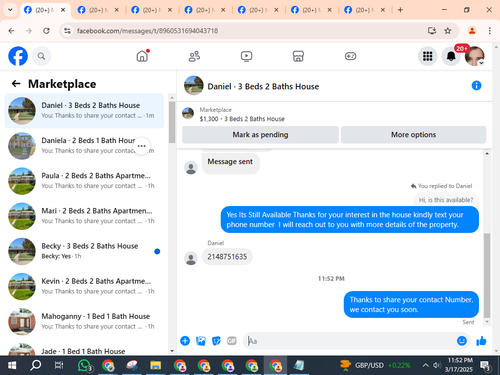Image resolution: width=500 pixels, height=375 pixels.
Task: Click the phone number message 2148751635
Action: pos(227,257)
